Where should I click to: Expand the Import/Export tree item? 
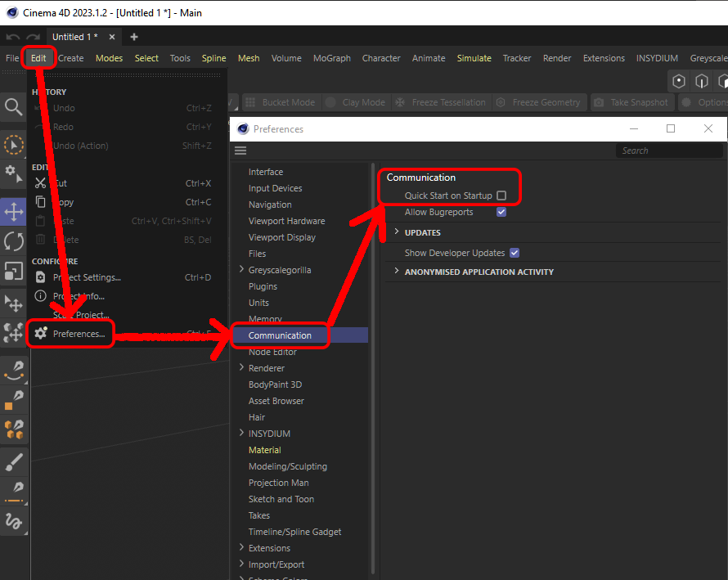(x=241, y=564)
